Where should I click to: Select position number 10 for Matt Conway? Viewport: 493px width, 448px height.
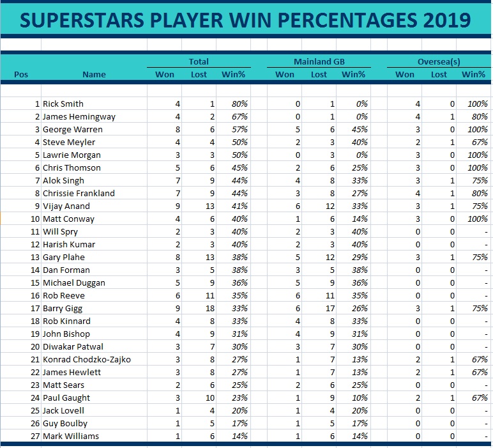pos(34,219)
